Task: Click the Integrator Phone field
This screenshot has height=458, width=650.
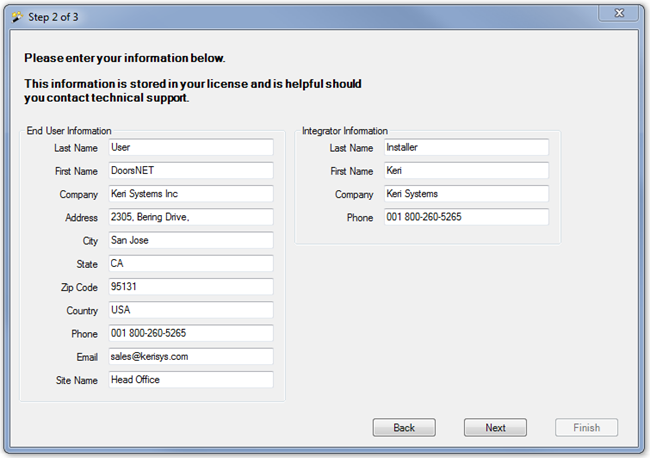Action: (x=466, y=217)
